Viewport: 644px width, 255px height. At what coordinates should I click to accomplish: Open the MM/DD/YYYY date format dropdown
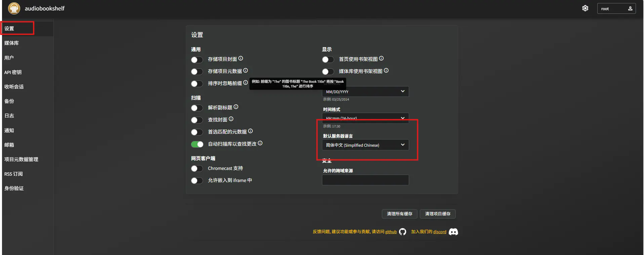[x=365, y=92]
